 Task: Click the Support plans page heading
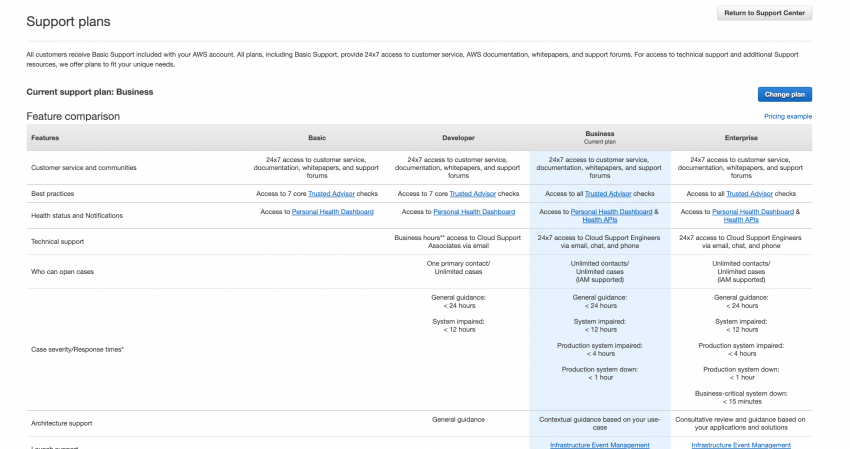click(68, 22)
